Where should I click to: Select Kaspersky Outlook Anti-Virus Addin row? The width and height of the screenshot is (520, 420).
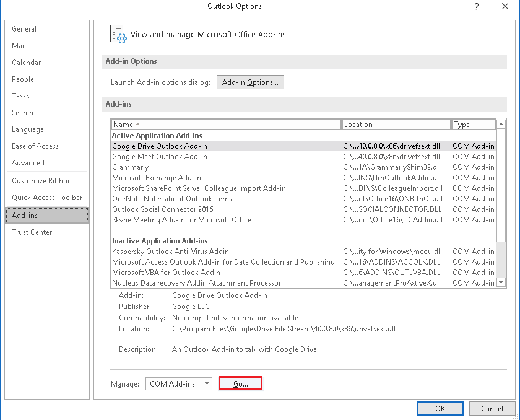coord(303,252)
